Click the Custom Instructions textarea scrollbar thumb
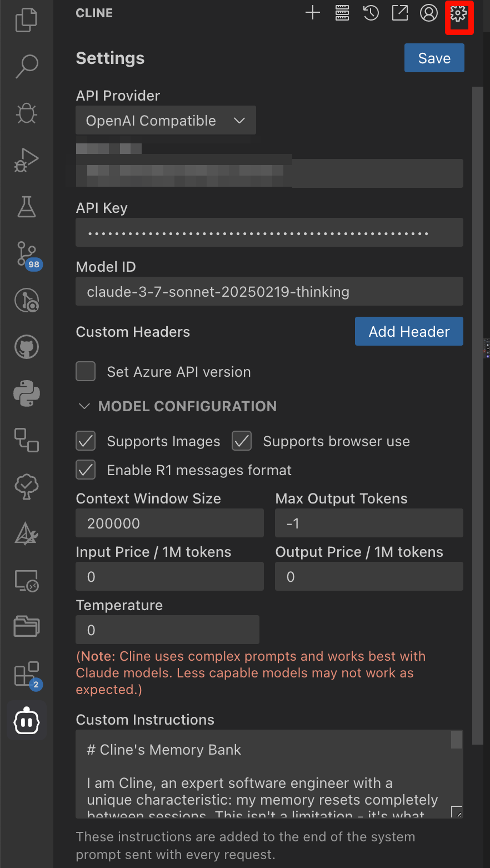 point(457,740)
